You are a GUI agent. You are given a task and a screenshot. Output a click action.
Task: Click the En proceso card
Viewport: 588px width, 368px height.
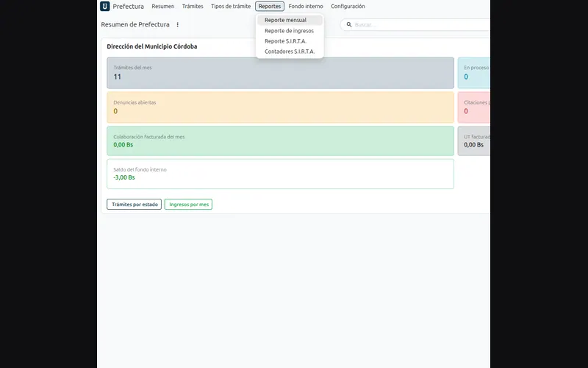(474, 73)
